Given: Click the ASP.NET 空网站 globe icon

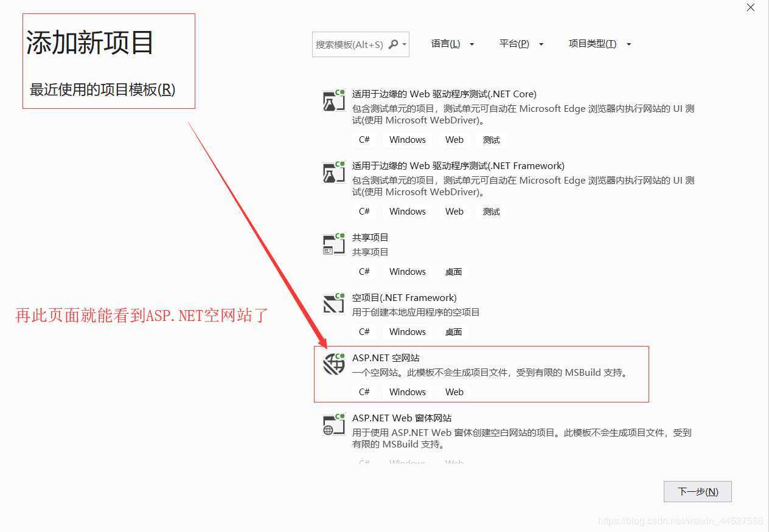Looking at the screenshot, I should tap(334, 364).
